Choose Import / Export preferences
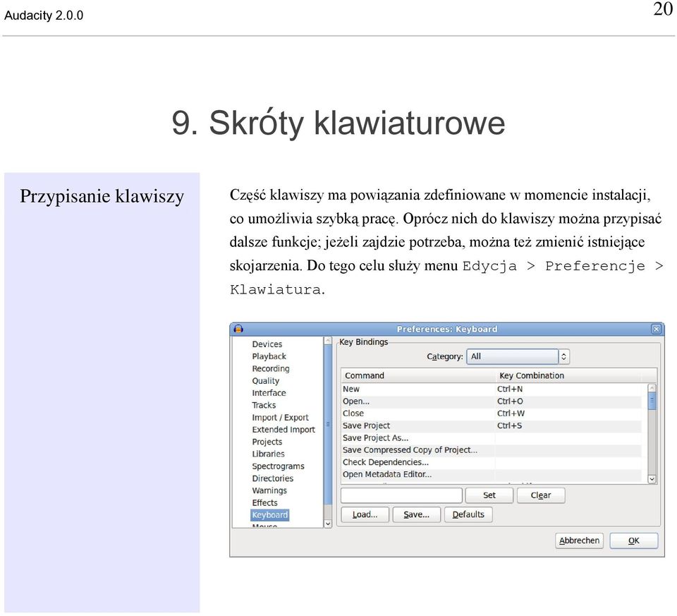 point(280,417)
